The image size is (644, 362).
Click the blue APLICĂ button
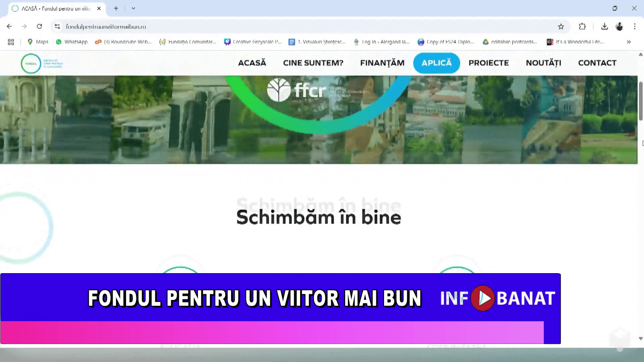[x=436, y=63]
